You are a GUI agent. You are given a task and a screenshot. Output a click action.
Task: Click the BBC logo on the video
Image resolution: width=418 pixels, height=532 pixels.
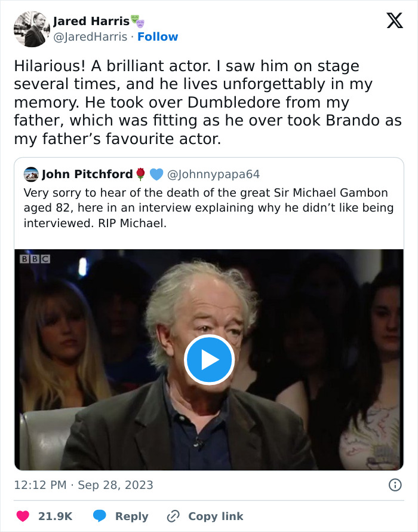[34, 258]
